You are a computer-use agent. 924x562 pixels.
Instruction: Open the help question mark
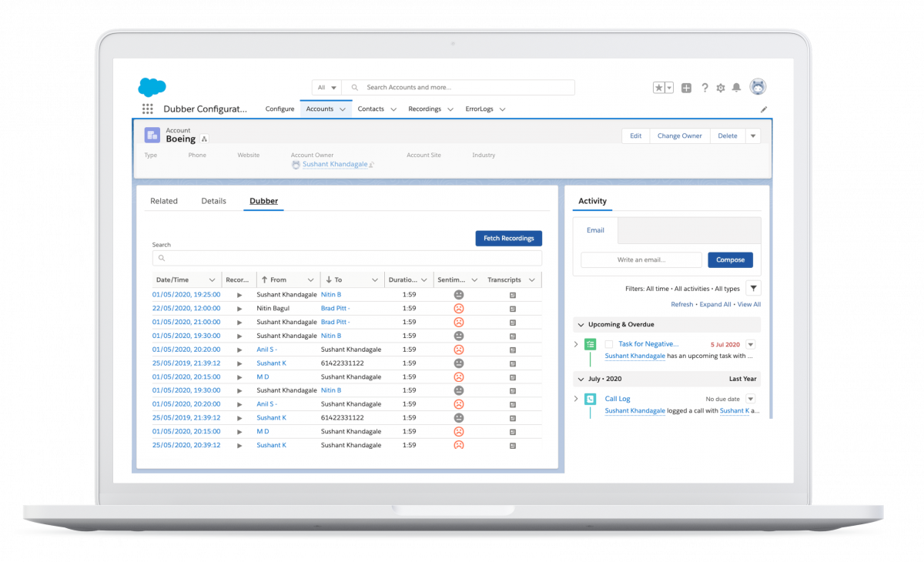point(705,88)
